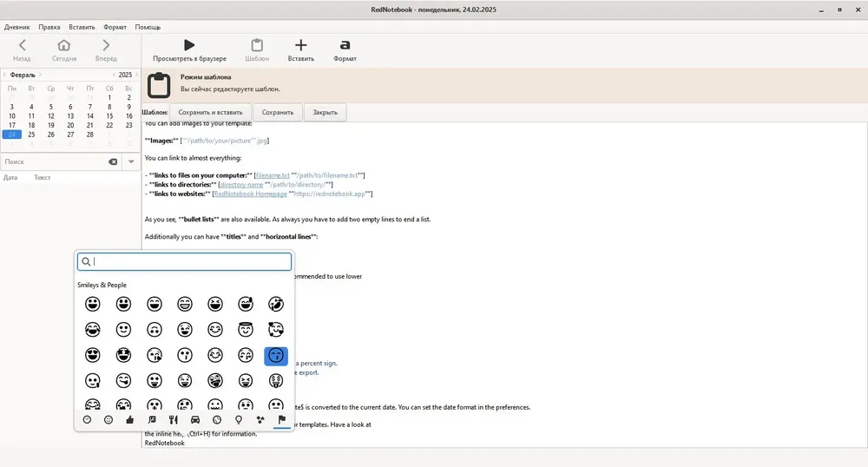Open the flag emoji category tab

click(282, 420)
